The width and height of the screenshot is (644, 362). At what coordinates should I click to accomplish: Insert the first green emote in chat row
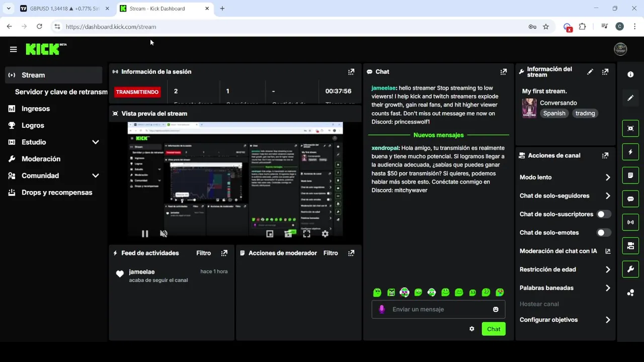377,292
